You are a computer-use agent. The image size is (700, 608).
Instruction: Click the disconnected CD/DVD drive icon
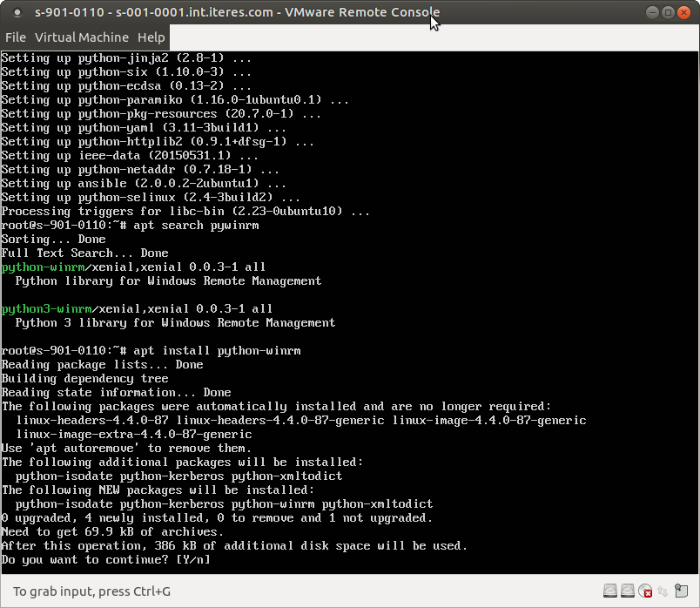645,591
